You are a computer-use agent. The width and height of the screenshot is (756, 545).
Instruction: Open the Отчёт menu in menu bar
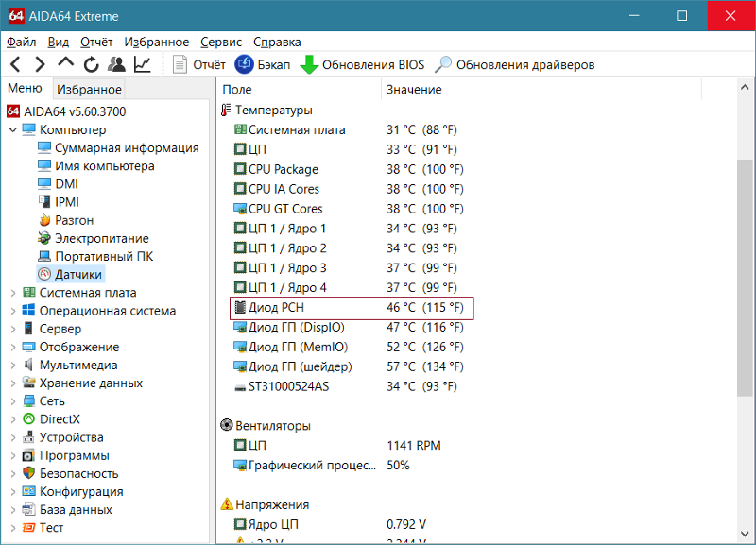tap(96, 42)
